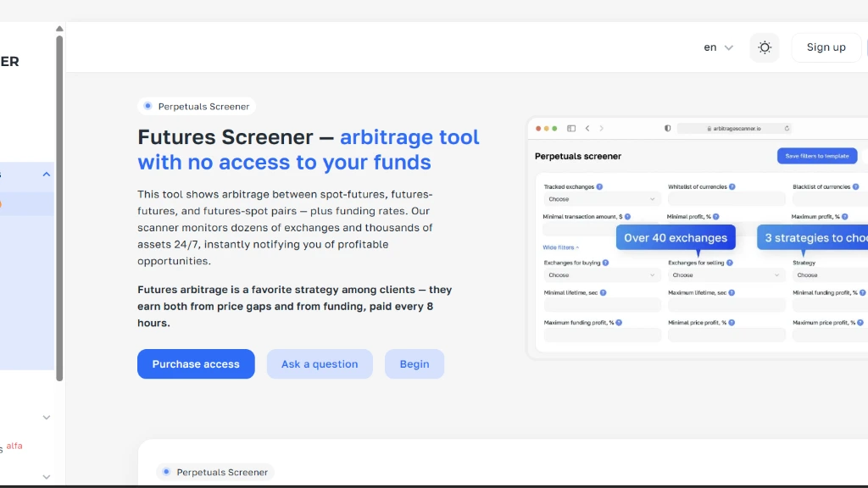Collapse the highlighted sidebar section with the up chevron
868x488 pixels.
(47, 175)
